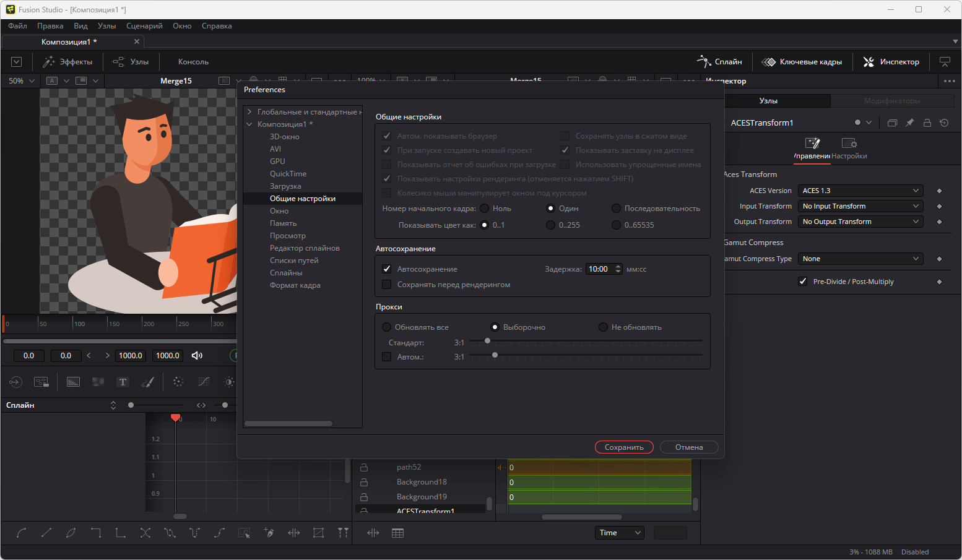This screenshot has width=962, height=560.
Task: Select Память in preferences tree
Action: pos(283,223)
